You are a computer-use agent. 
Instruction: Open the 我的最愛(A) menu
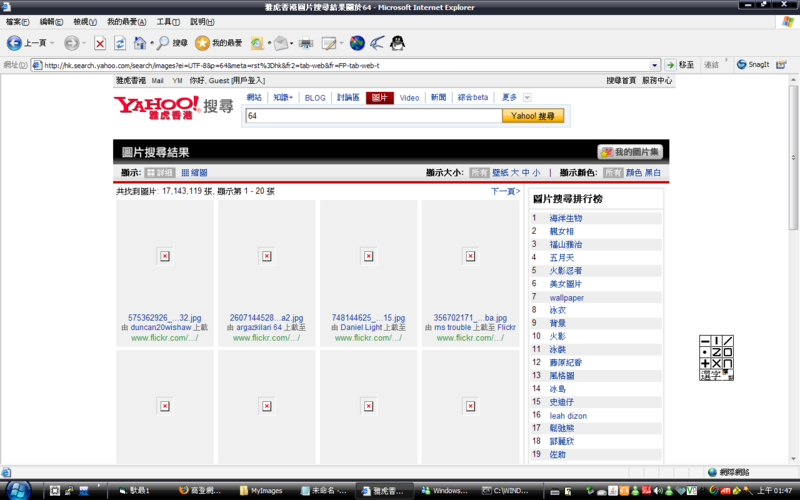point(127,22)
